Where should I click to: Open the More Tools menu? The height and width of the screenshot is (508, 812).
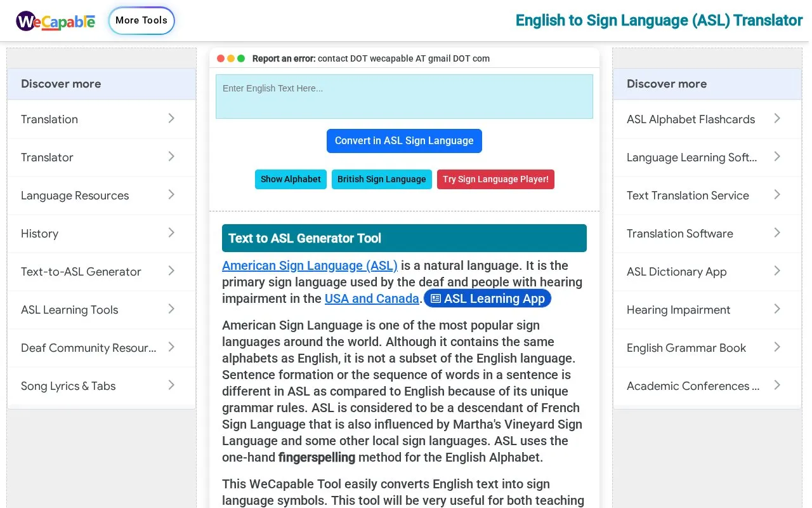coord(141,20)
